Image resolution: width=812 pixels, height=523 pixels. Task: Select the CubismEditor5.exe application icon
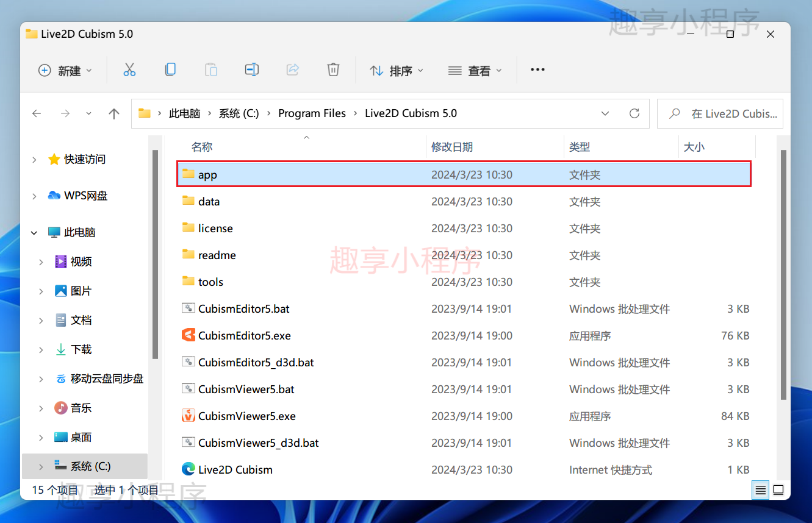point(189,335)
